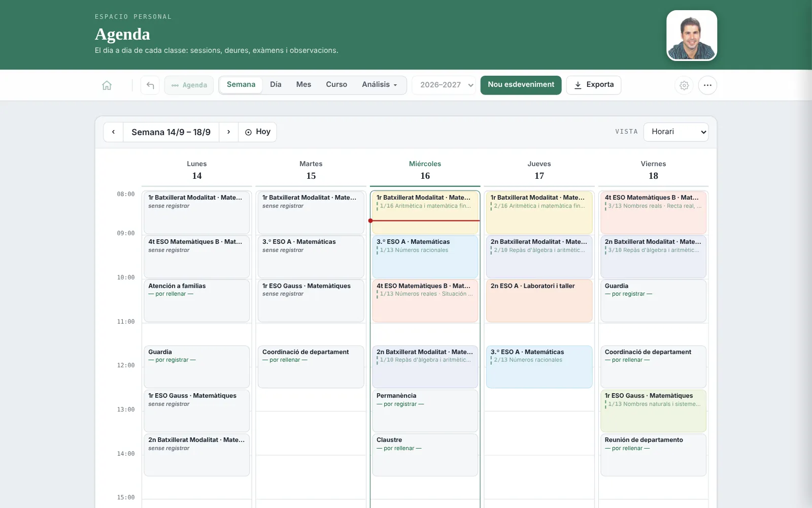The image size is (812, 508).
Task: Open the Vista Horari dropdown
Action: [676, 132]
